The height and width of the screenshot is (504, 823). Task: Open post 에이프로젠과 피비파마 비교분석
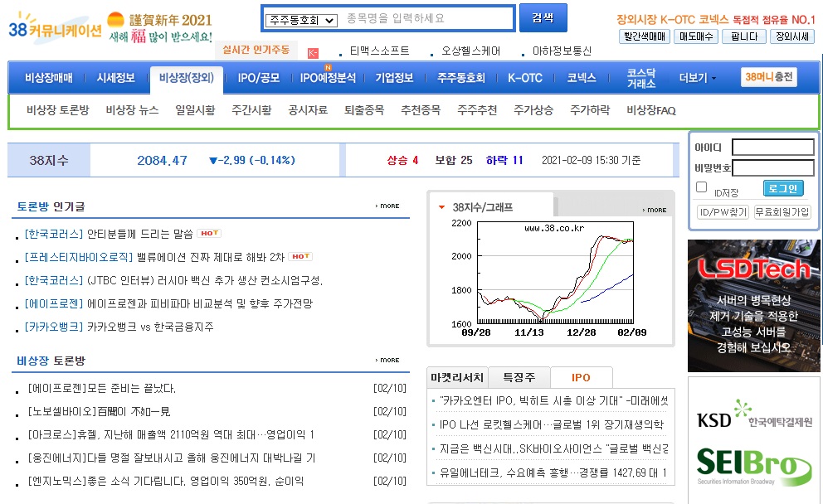pos(199,303)
